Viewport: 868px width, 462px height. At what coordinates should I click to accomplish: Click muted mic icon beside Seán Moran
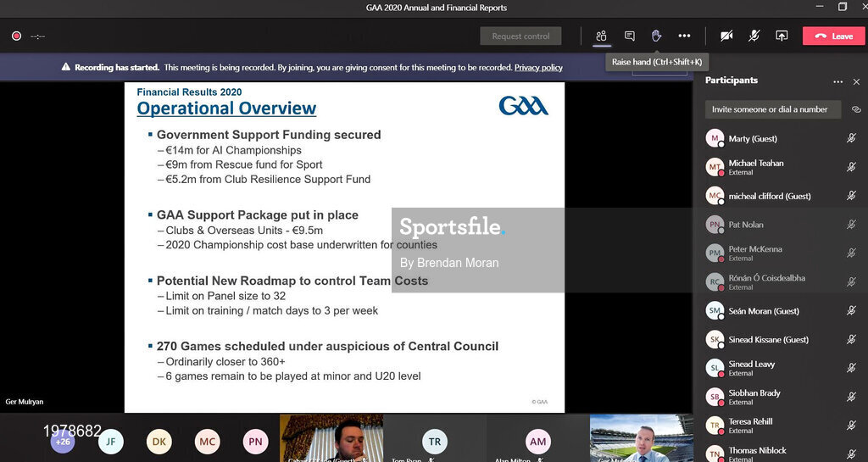pyautogui.click(x=851, y=311)
